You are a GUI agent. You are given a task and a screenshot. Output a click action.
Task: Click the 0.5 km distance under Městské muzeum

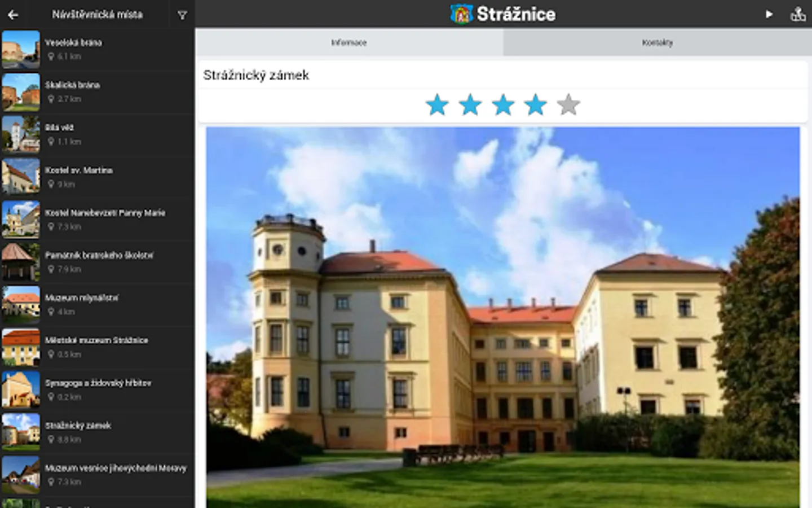69,354
